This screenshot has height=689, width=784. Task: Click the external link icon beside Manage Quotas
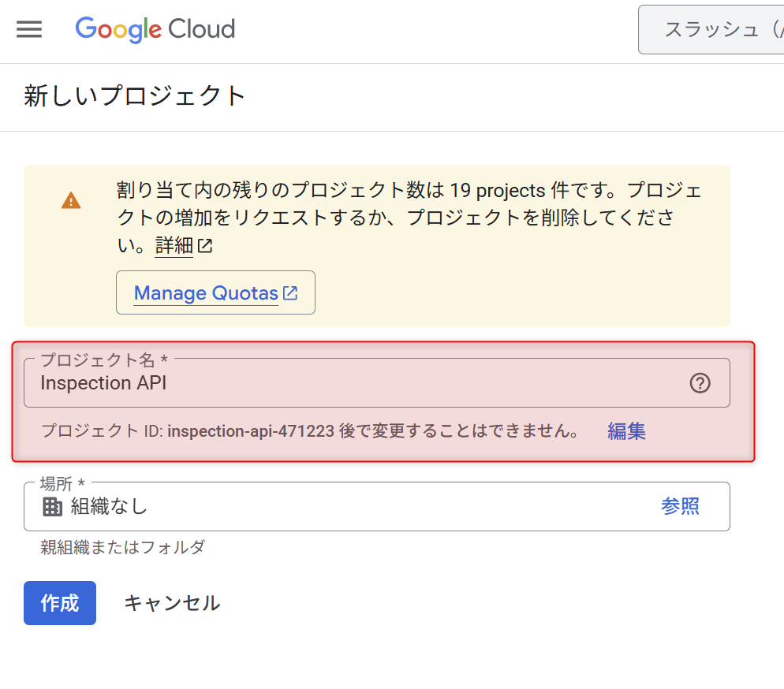pos(289,292)
